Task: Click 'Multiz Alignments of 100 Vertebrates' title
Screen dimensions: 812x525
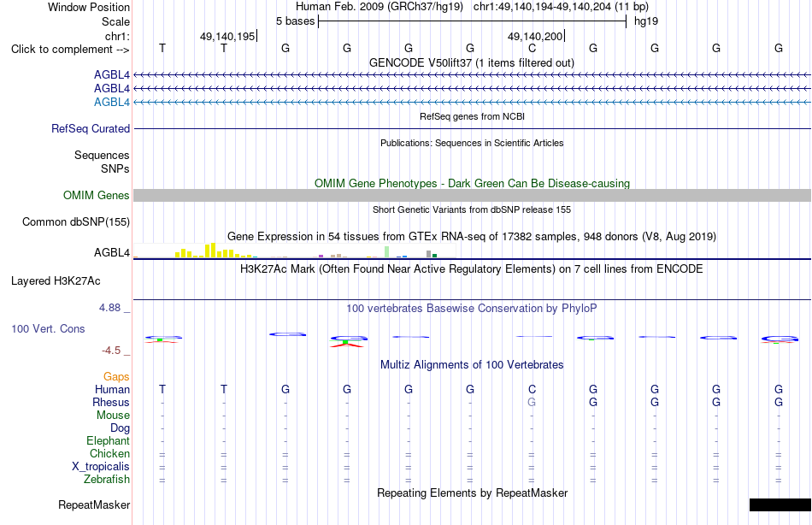Action: 472,365
